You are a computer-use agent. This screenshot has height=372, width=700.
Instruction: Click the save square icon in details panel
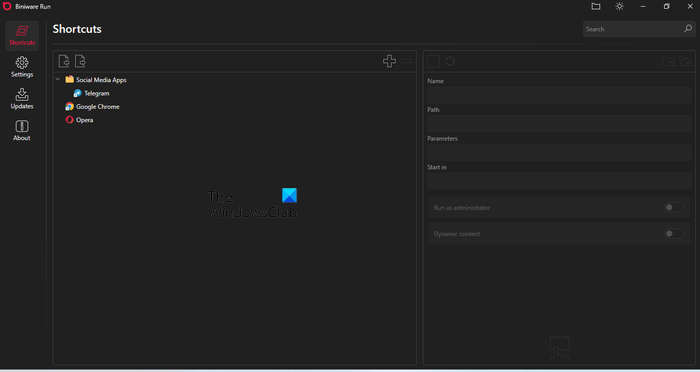433,61
